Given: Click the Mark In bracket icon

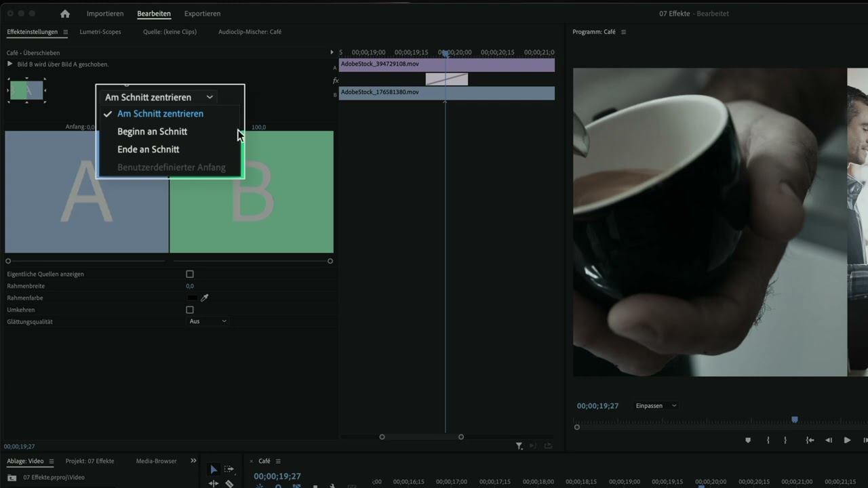Looking at the screenshot, I should click(768, 440).
